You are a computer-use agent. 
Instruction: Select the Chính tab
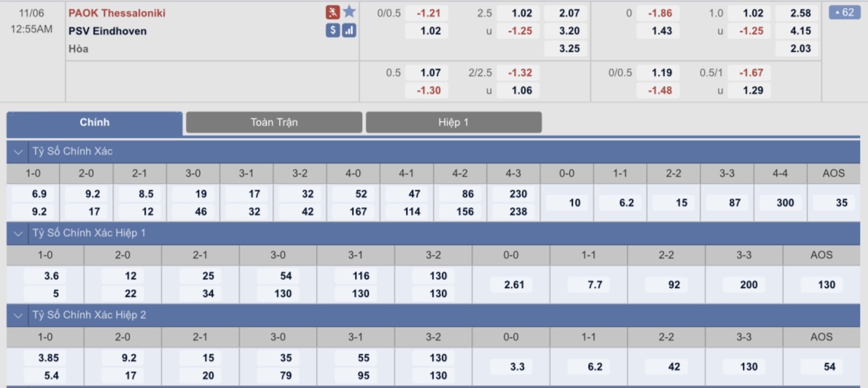pyautogui.click(x=95, y=123)
